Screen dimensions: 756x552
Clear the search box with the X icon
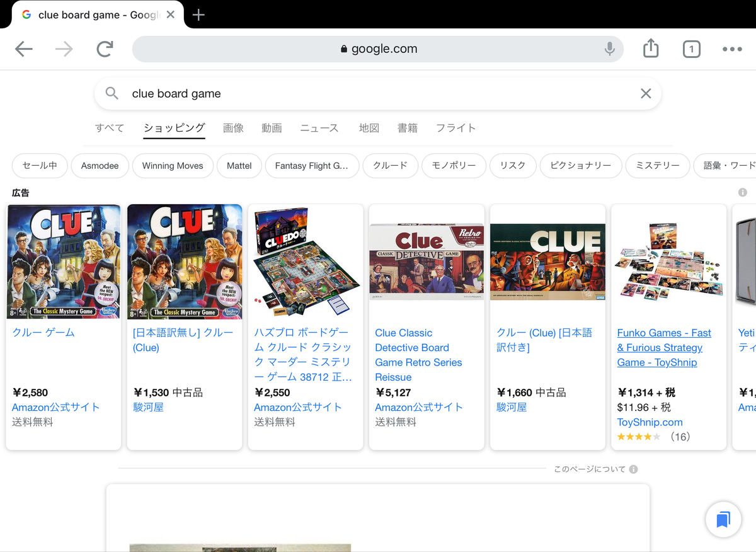point(646,93)
